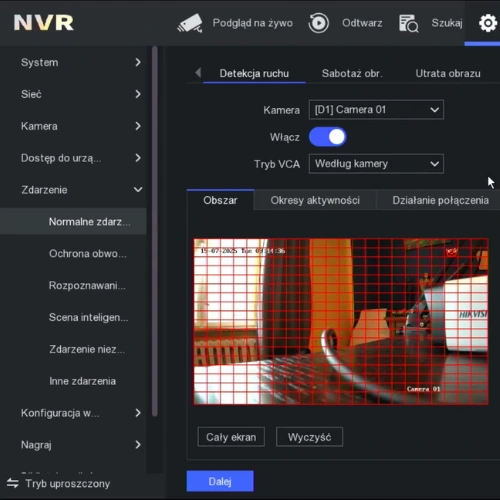Click the playback circle icon
Image resolution: width=500 pixels, height=500 pixels.
[318, 23]
